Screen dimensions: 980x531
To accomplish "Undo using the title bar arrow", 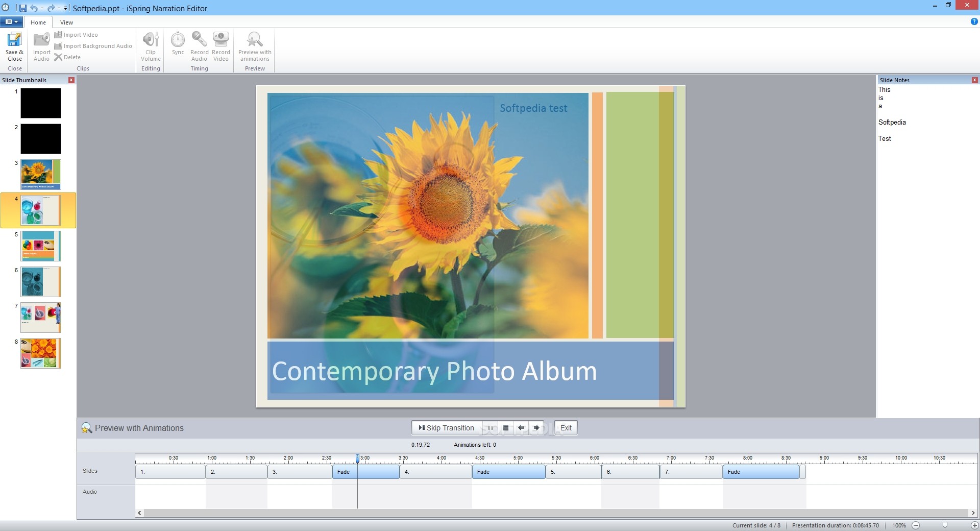I will (34, 8).
